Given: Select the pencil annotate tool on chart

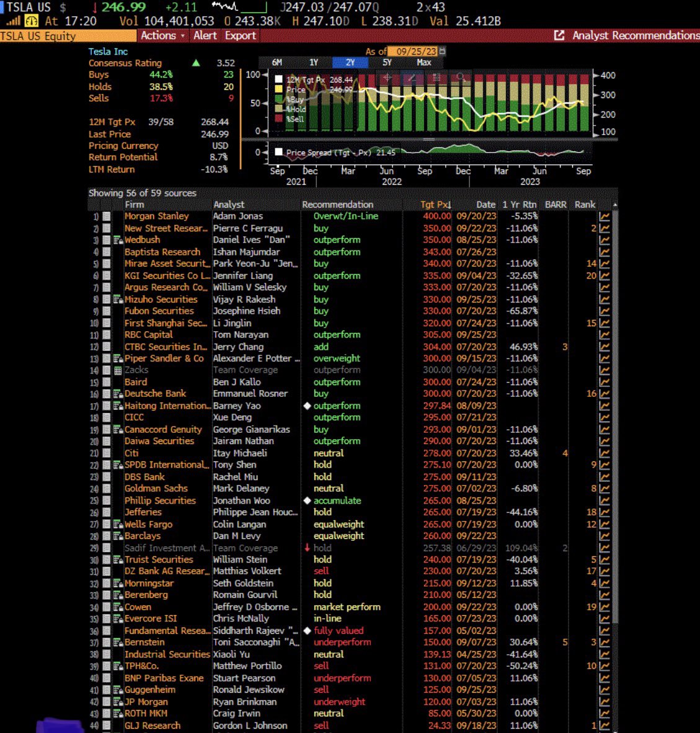Looking at the screenshot, I should tap(412, 78).
